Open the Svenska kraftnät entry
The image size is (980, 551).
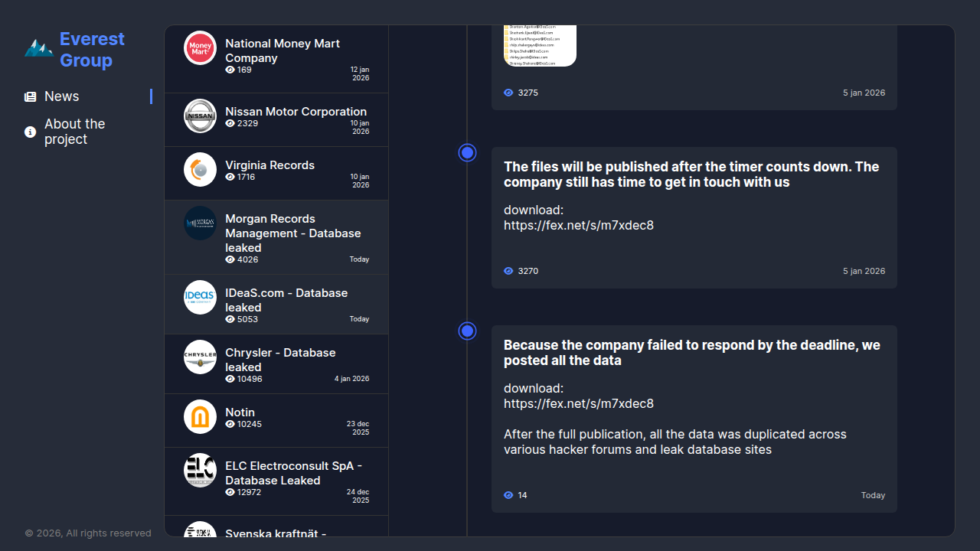(276, 531)
